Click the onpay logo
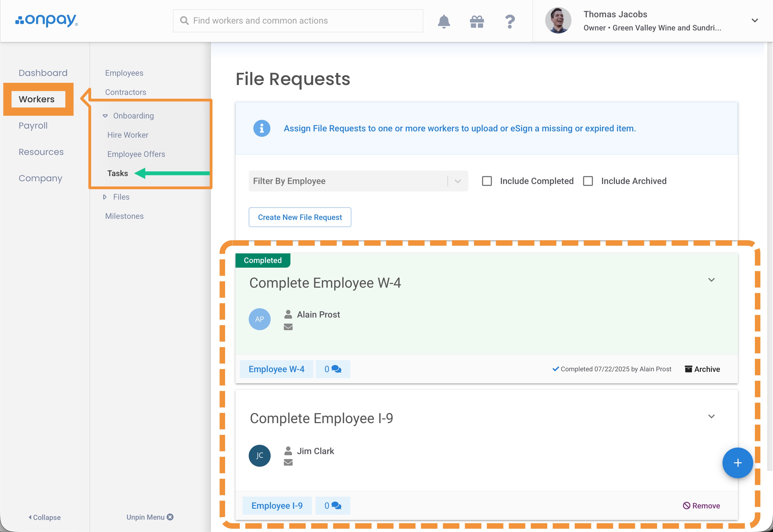Image resolution: width=773 pixels, height=532 pixels. tap(47, 20)
